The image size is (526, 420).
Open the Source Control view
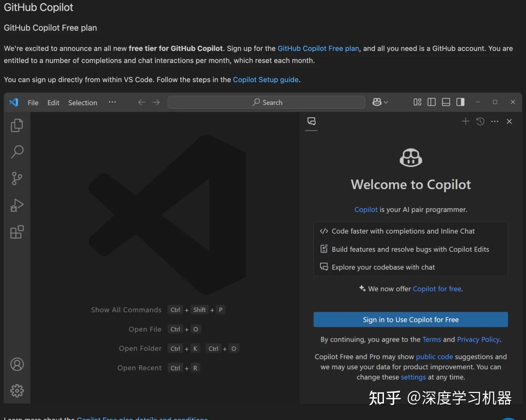click(x=17, y=178)
